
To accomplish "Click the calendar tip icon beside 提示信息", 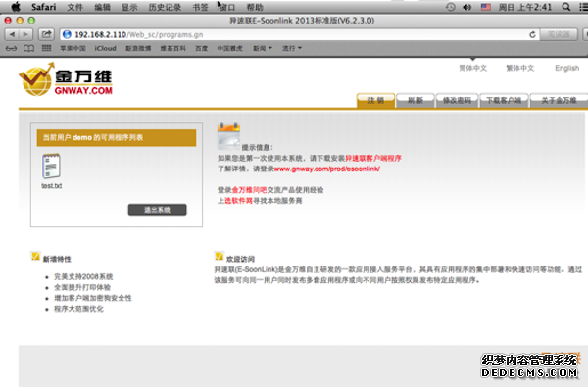I will tap(228, 136).
